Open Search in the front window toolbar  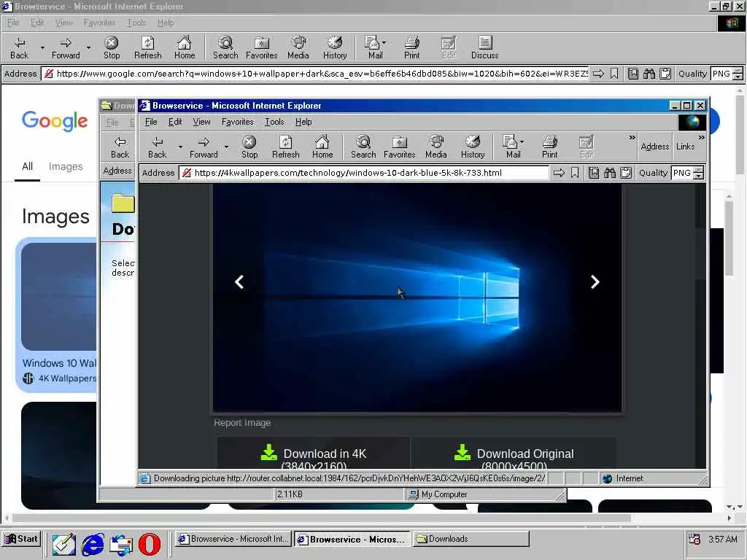pos(363,147)
